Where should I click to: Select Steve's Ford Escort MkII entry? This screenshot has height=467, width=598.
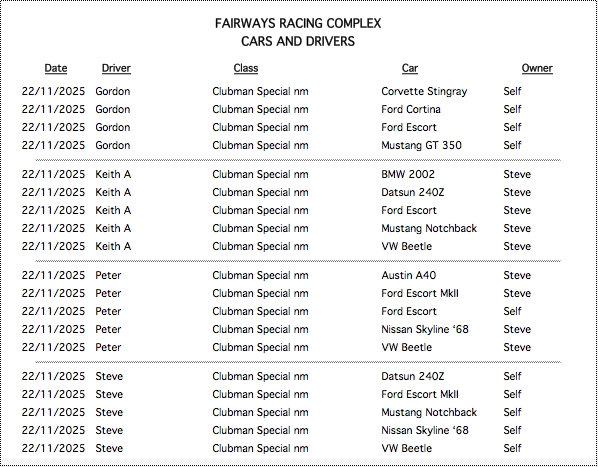tap(420, 394)
